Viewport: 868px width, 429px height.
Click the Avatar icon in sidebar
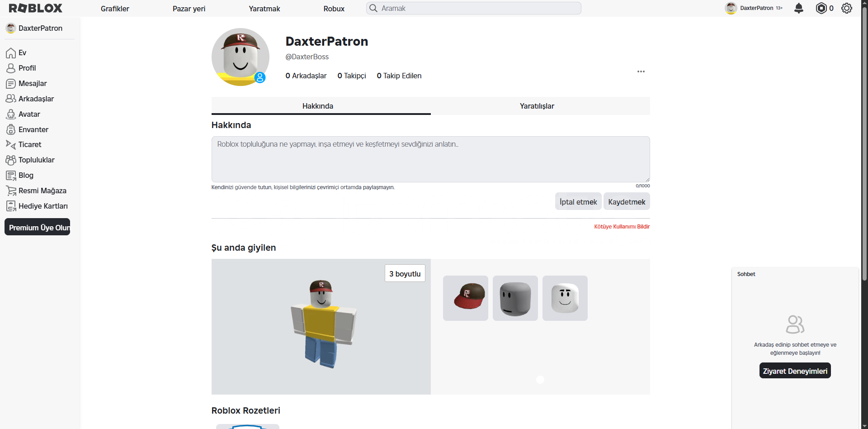pyautogui.click(x=11, y=114)
